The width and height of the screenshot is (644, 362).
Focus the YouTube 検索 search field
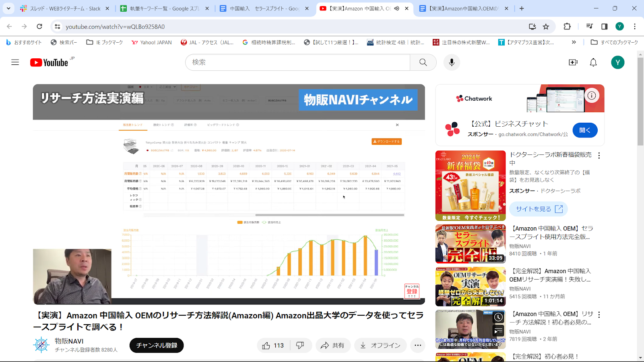point(297,62)
